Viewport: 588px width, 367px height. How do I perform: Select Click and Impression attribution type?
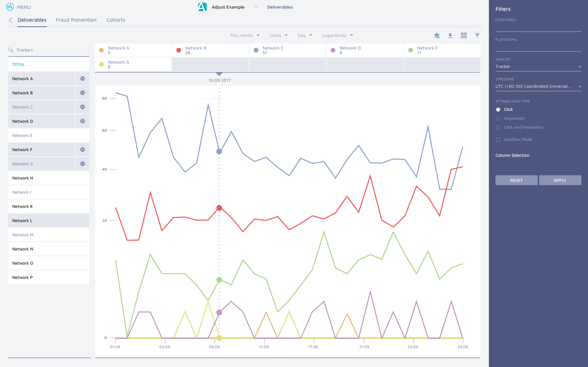click(x=498, y=127)
